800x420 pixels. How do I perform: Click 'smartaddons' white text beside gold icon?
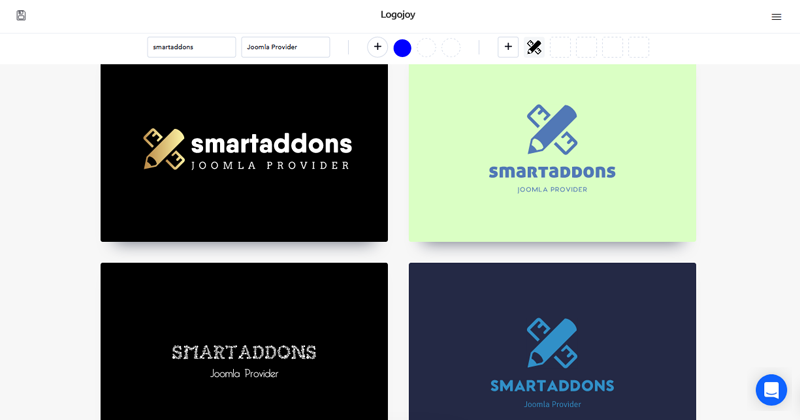click(x=271, y=144)
